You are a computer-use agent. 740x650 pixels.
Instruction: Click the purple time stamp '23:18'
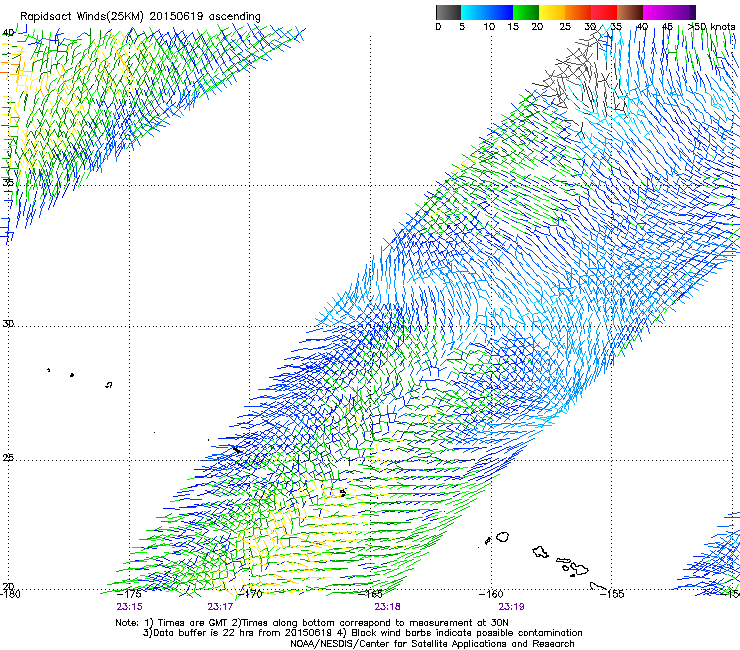[x=387, y=607]
